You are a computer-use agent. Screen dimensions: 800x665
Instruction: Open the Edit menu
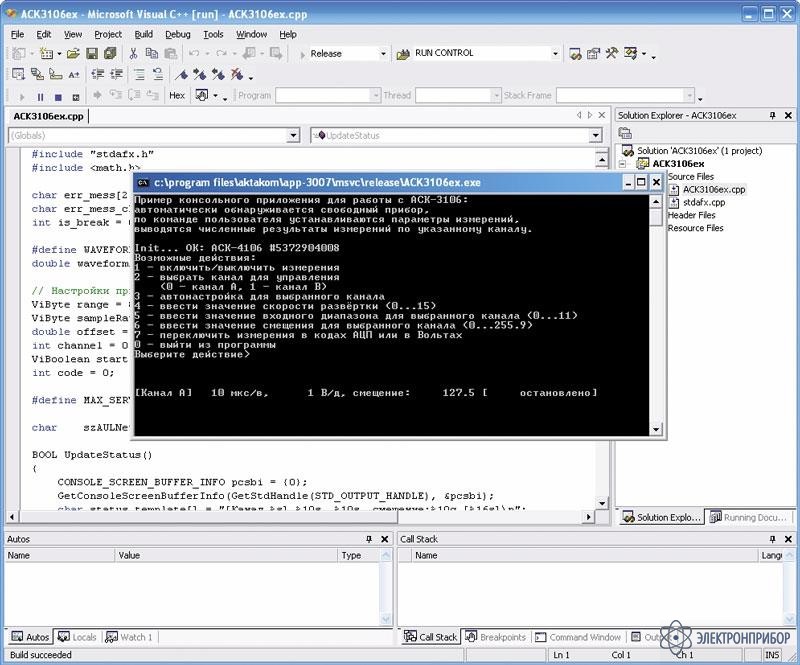pos(43,34)
